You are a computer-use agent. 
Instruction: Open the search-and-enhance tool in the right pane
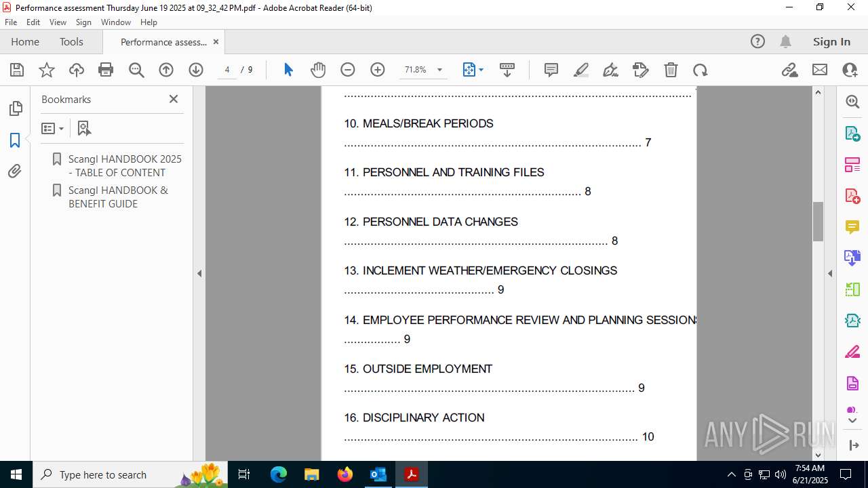[x=852, y=102]
